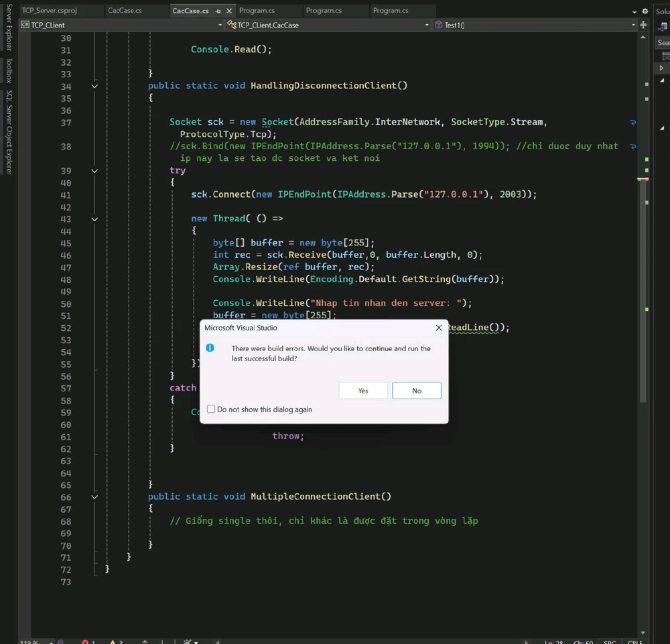
Task: Collapse the try block at line 39
Action: coord(94,171)
